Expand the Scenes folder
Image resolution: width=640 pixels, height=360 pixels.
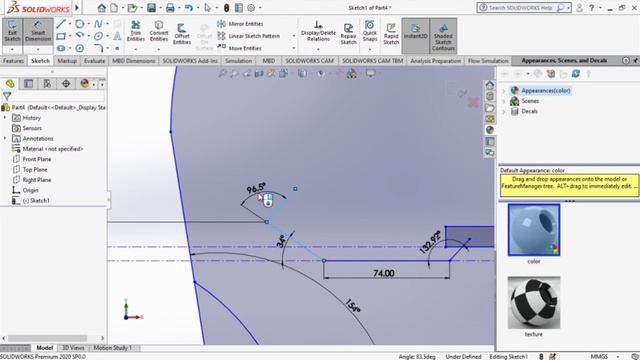[x=504, y=101]
